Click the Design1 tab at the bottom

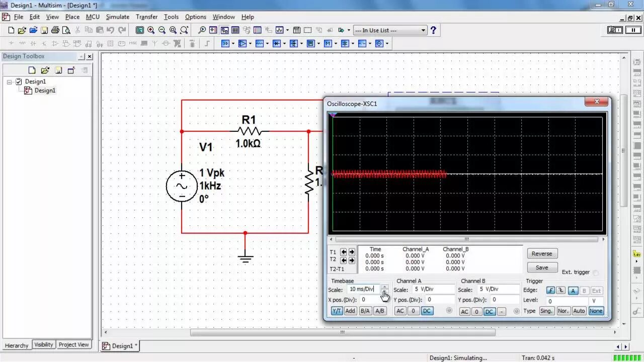tap(120, 346)
